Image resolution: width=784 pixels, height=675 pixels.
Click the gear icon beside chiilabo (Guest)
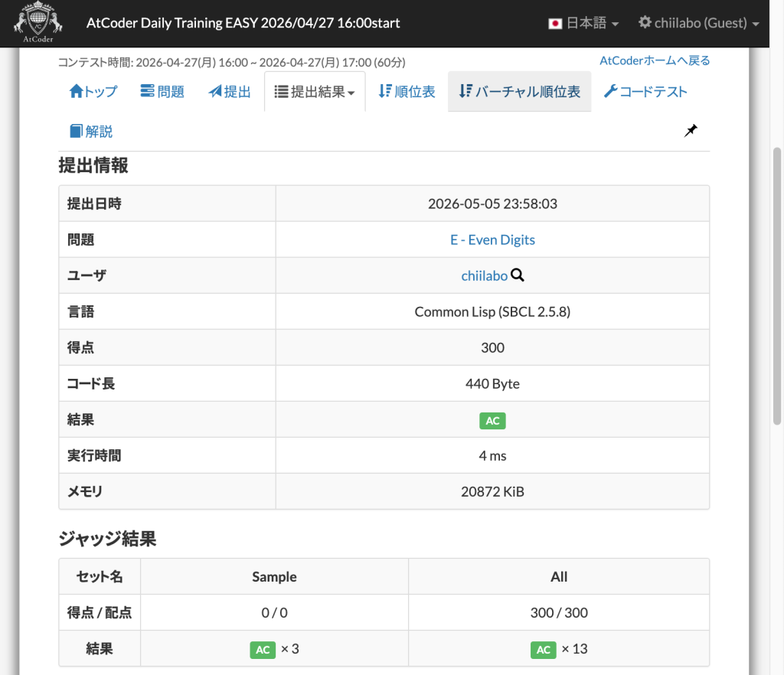tap(645, 22)
